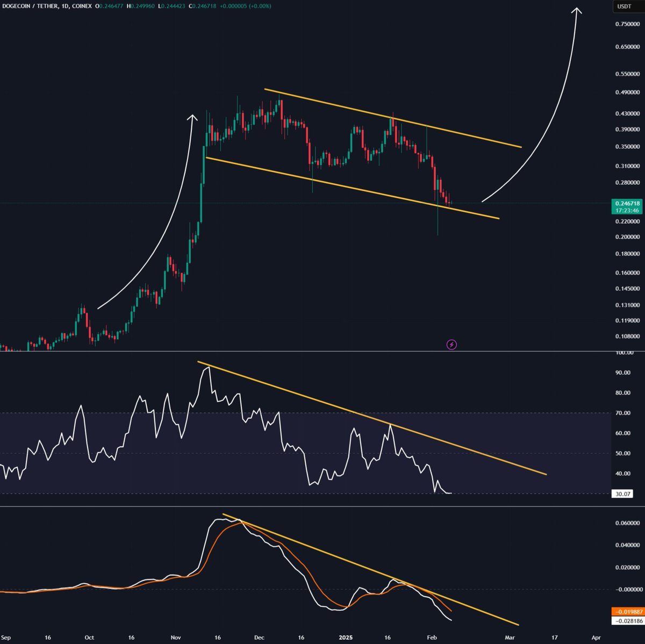Screen dimensions: 645x644
Task: Click the MACD 0.040000 axis label
Action: pos(628,545)
